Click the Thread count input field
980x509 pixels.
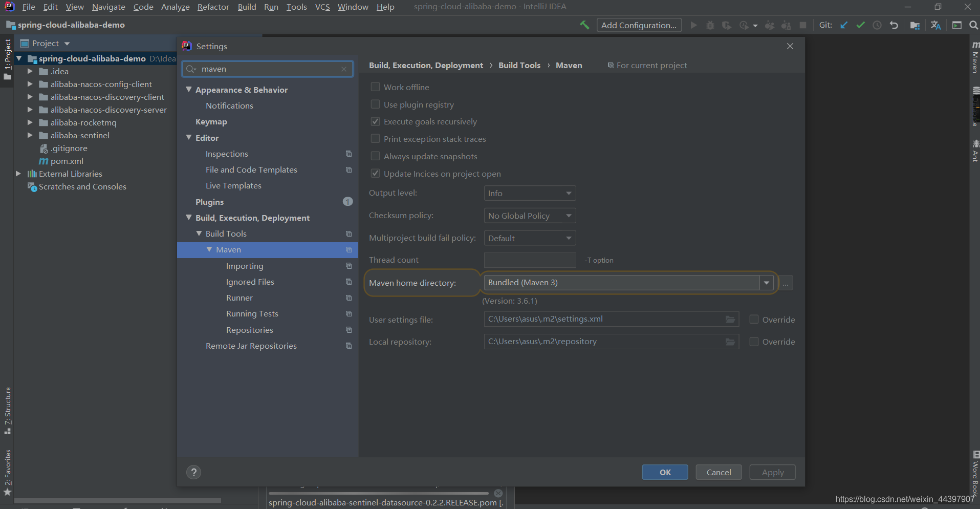[530, 260]
